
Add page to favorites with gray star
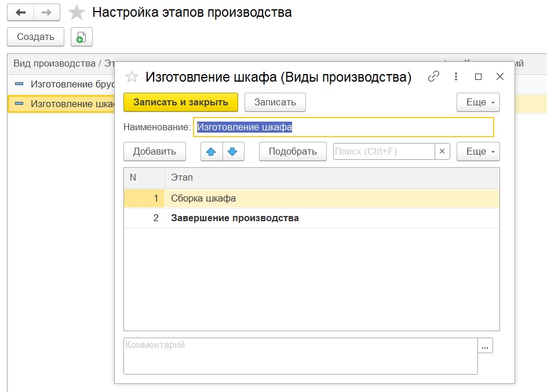[76, 13]
